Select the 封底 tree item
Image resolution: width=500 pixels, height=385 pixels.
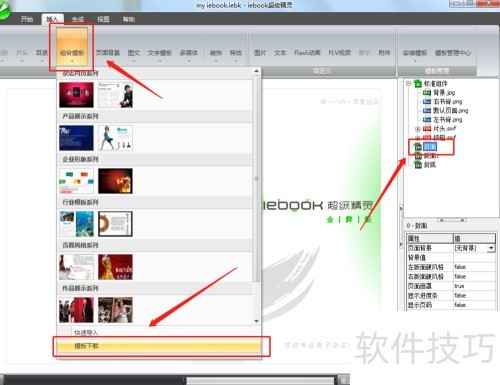point(430,165)
